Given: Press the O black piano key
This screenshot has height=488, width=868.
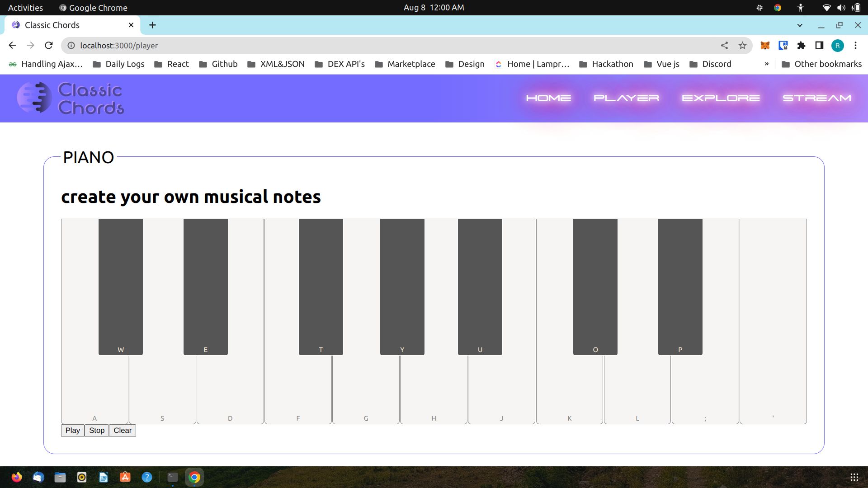Looking at the screenshot, I should tap(595, 286).
